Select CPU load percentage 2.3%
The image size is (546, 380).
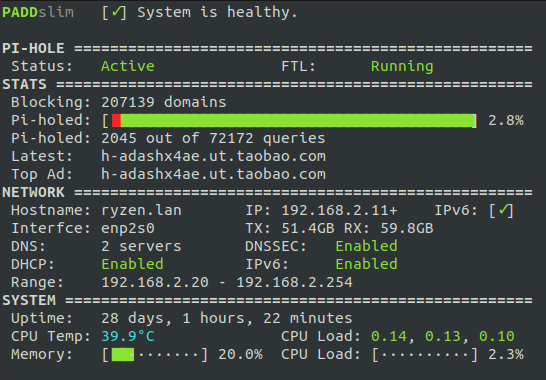506,355
